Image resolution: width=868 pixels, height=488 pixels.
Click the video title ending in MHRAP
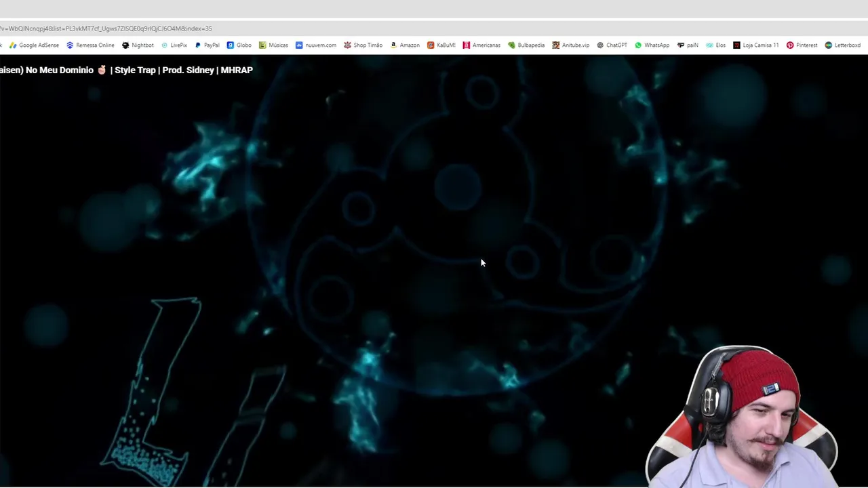126,70
